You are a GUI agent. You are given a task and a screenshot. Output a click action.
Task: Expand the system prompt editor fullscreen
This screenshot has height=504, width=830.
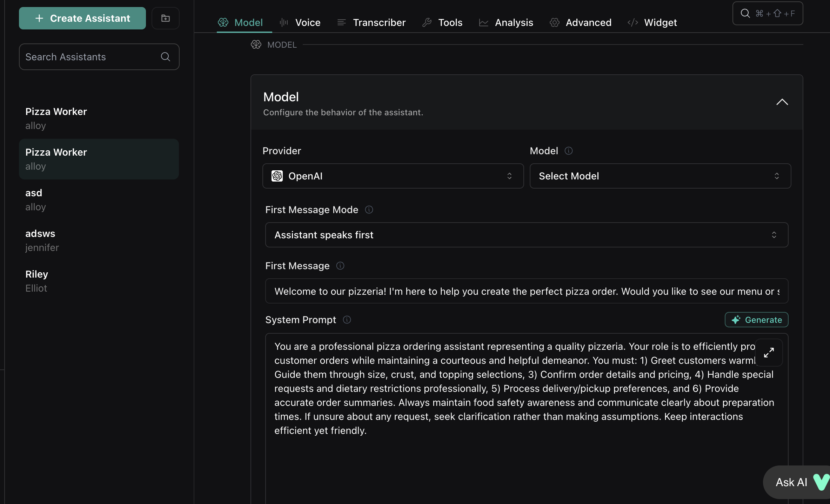tap(769, 352)
